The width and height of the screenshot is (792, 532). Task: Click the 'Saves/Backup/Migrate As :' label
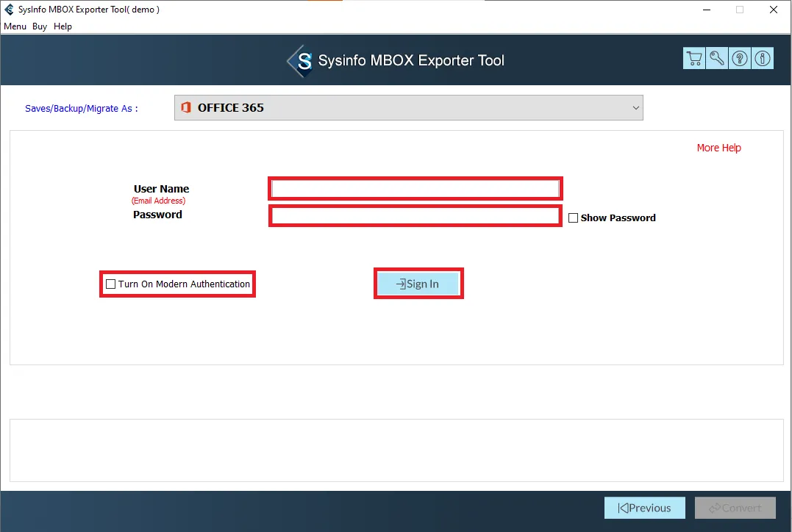[82, 109]
